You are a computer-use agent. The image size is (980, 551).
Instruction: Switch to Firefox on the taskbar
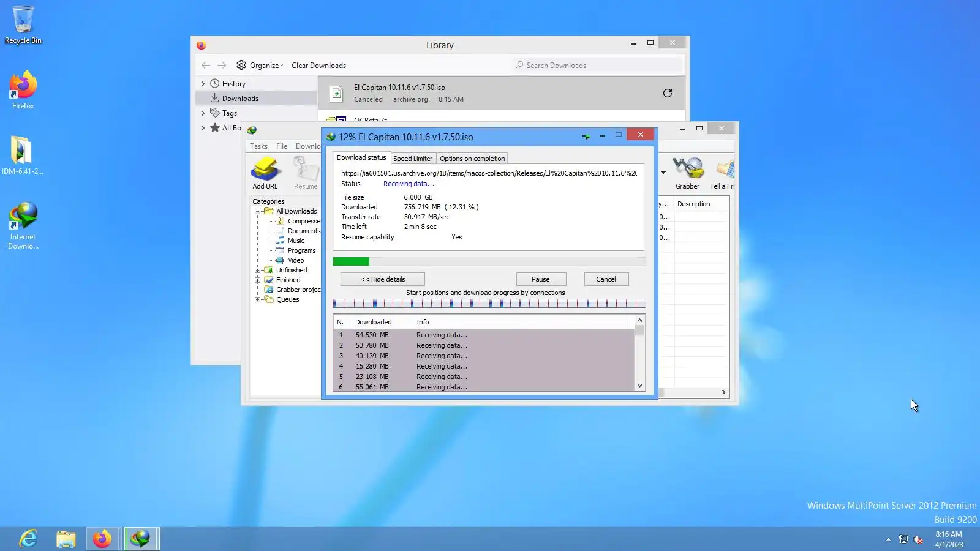point(102,539)
